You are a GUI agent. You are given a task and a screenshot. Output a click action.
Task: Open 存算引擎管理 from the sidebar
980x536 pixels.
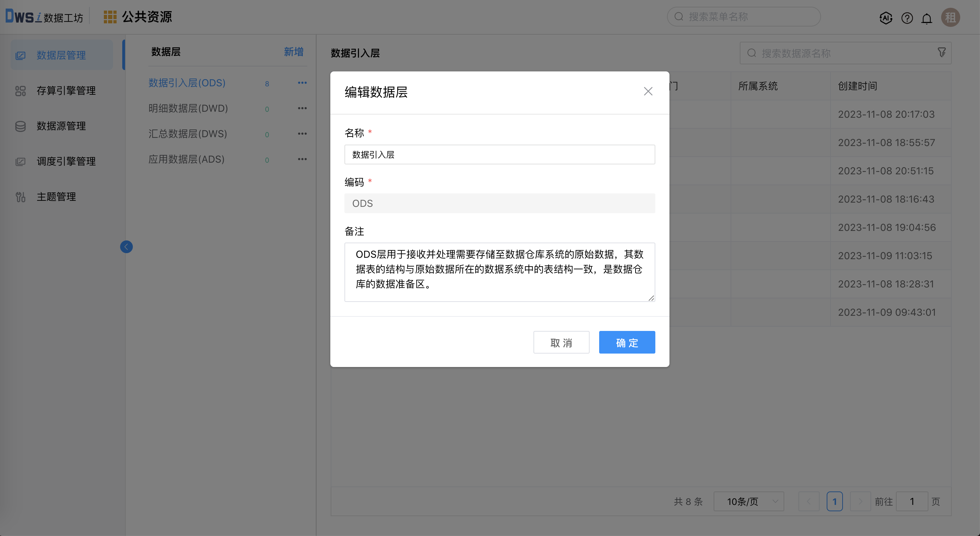[66, 90]
